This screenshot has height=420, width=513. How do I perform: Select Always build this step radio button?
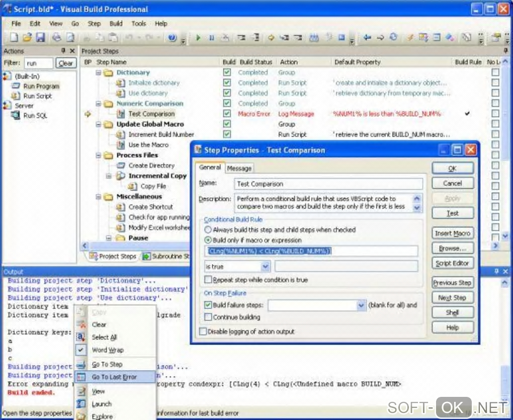[207, 230]
